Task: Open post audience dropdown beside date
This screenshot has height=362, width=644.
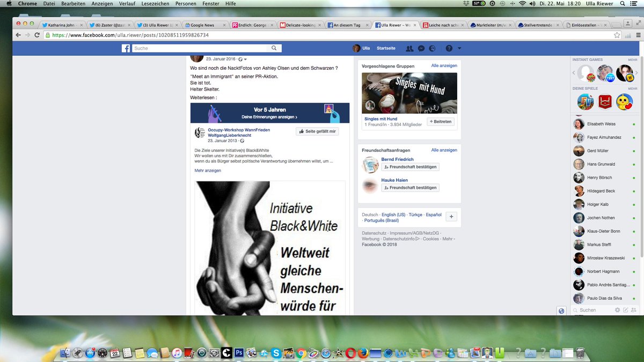Action: [242, 60]
